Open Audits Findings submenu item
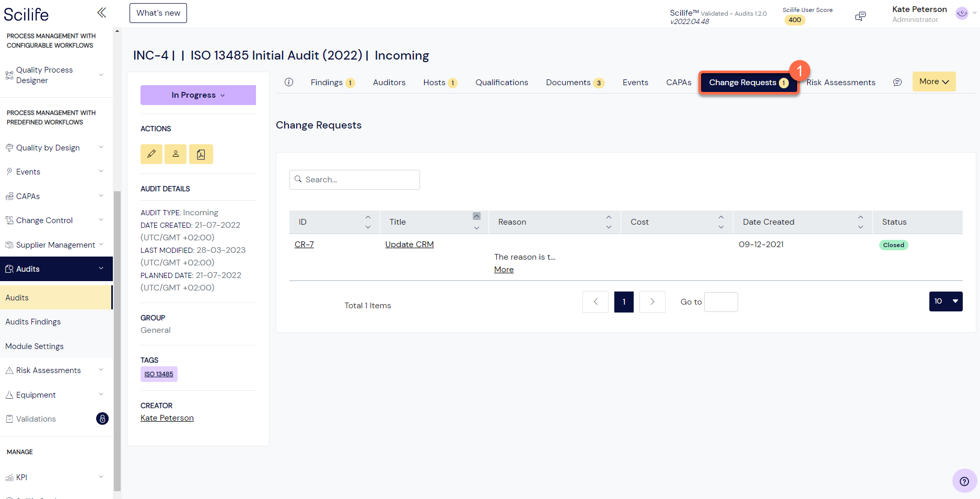980x499 pixels. (x=33, y=322)
